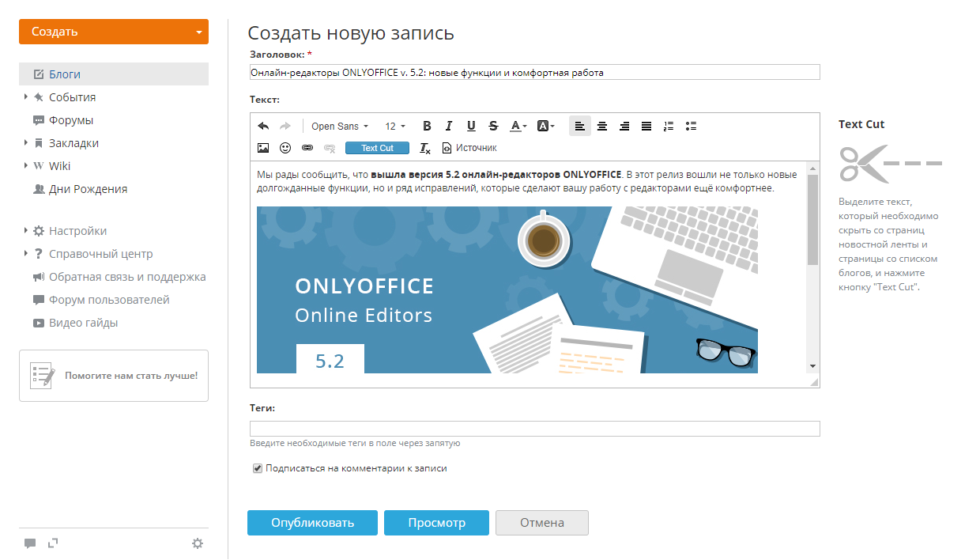Open the gear settings icon at bottom
980x560 pixels.
click(x=198, y=543)
